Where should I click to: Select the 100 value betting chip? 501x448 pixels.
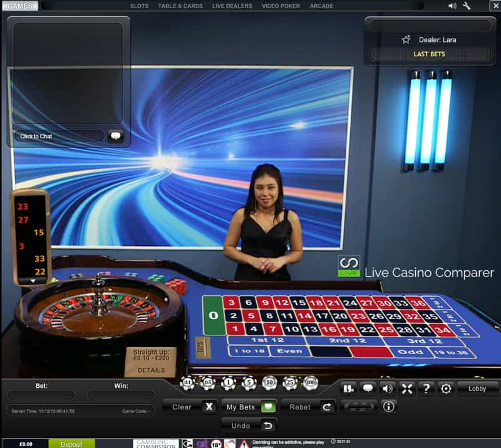coord(310,382)
